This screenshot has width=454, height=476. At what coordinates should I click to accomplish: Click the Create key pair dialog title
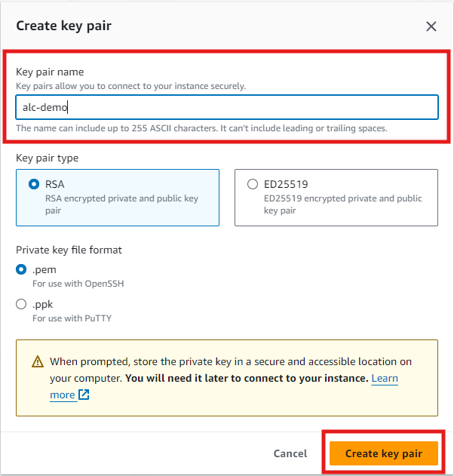[x=64, y=26]
